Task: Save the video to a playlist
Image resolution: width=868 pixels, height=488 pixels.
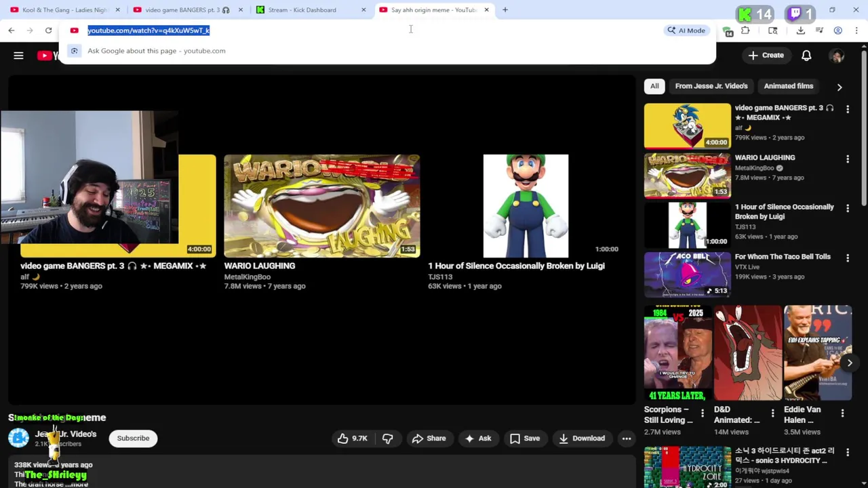Action: click(525, 439)
